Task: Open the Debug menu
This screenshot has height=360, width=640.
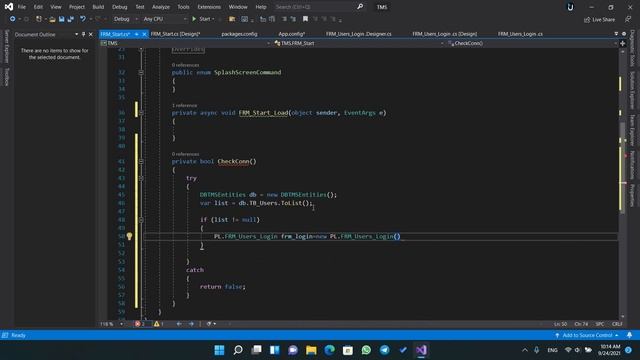Action: (120, 7)
